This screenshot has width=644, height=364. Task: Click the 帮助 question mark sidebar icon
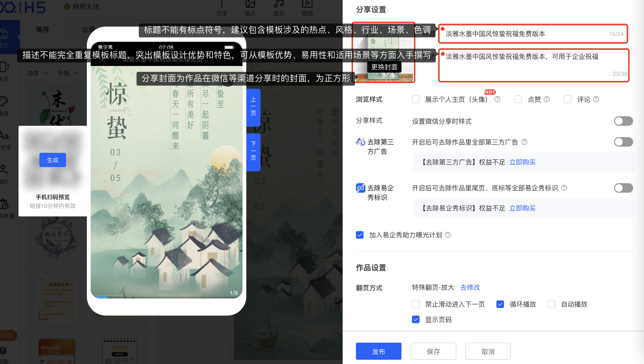pyautogui.click(x=4, y=350)
